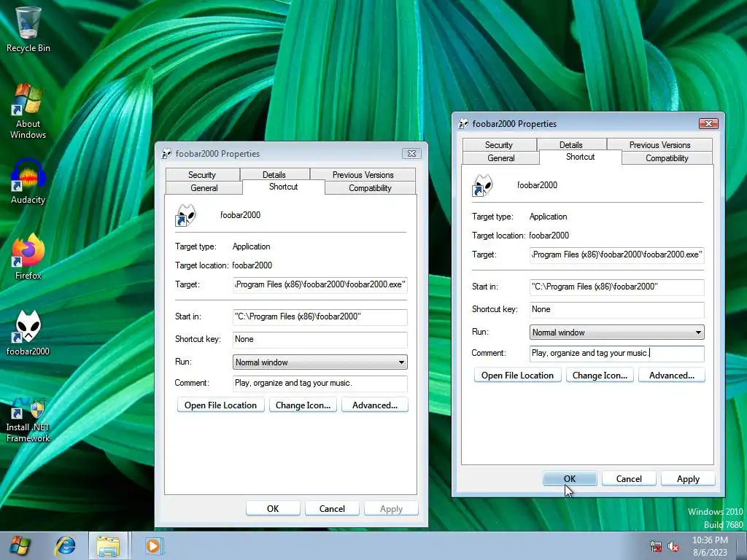The image size is (747, 560).
Task: Click Shortcut key field in back window
Action: click(320, 340)
